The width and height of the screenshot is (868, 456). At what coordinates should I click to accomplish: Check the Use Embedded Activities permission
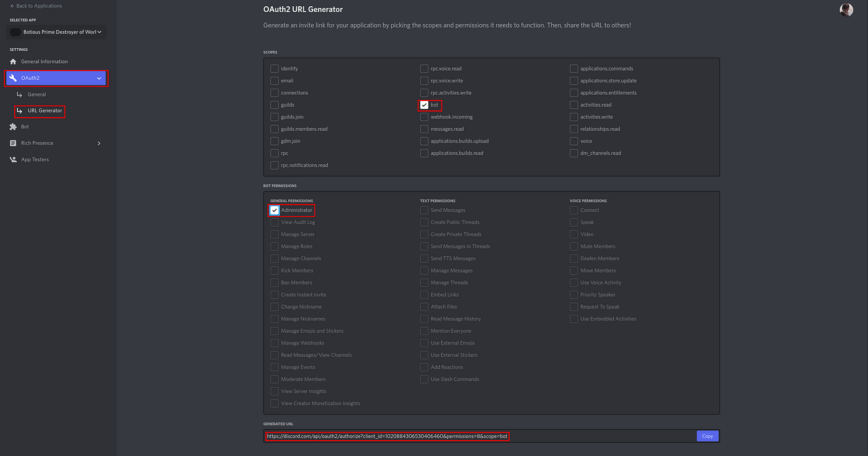tap(574, 319)
